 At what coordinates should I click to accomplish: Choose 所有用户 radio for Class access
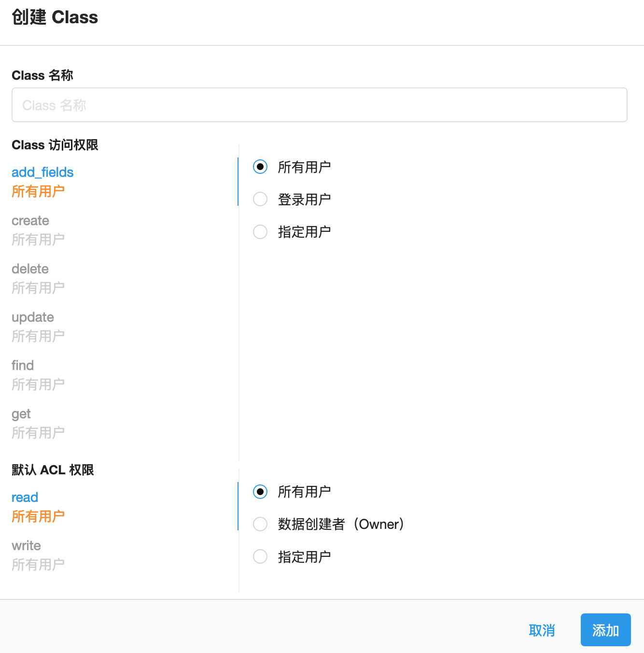tap(260, 167)
